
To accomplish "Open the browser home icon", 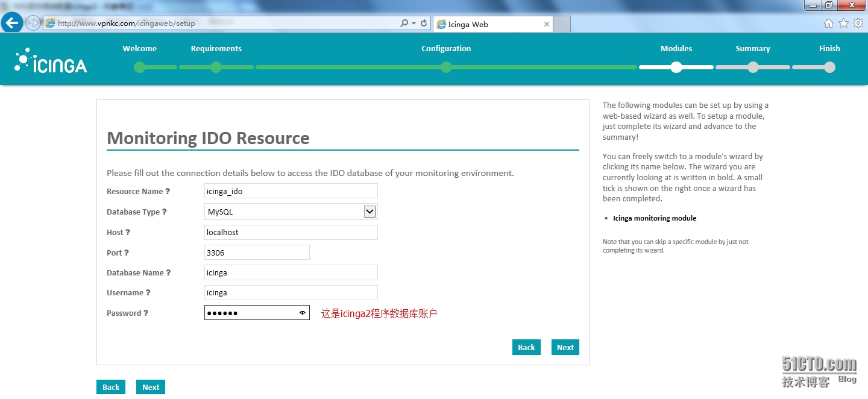I will [829, 23].
